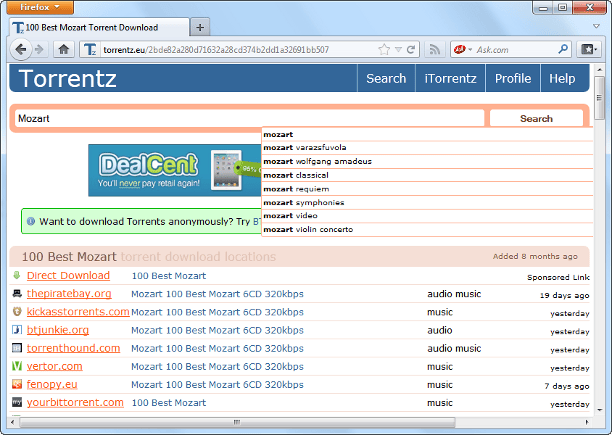Open the Profile menu item
Screen dimensions: 612x435
point(513,78)
